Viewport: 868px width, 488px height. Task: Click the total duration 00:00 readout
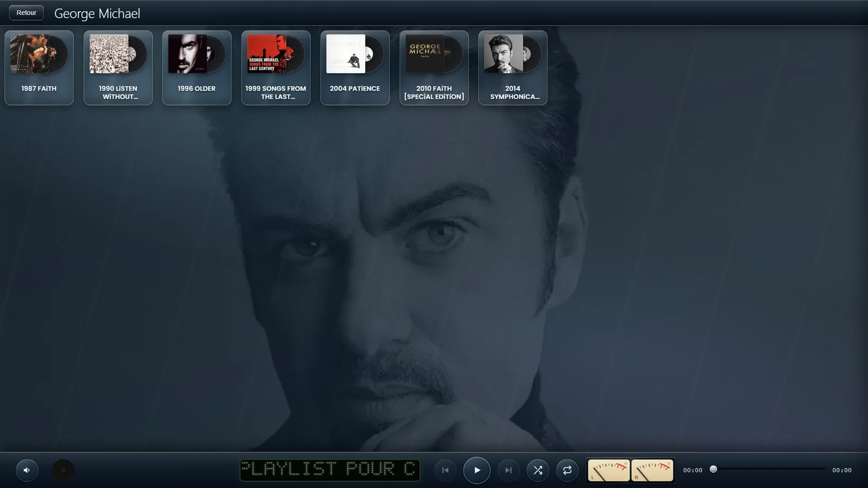(842, 470)
